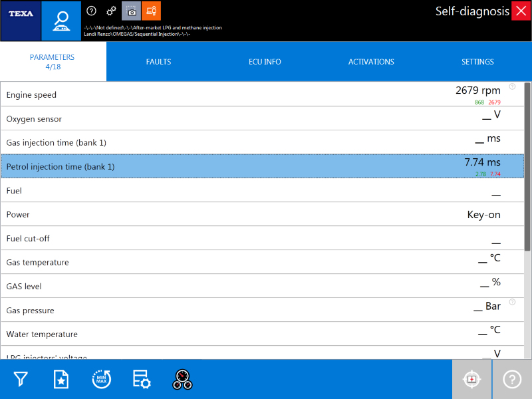Click the help question mark at bottom right
Screen dimensions: 532x399
[x=512, y=379]
